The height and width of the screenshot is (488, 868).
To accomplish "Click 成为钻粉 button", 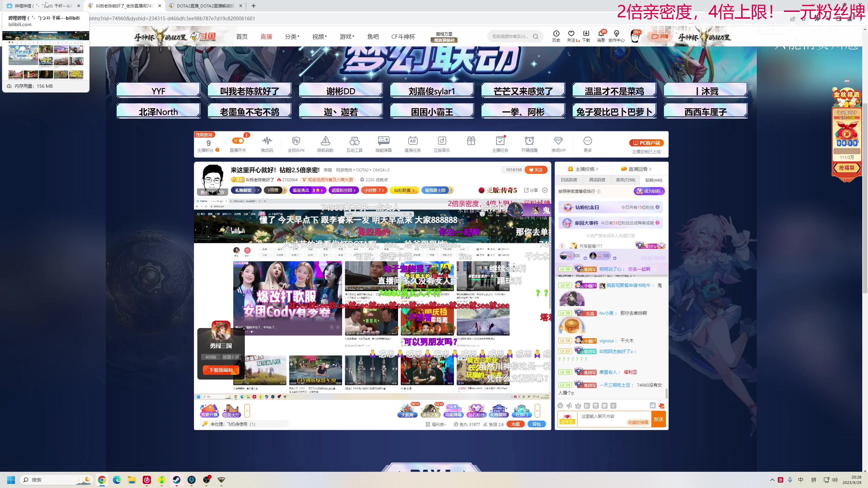I will point(649,191).
